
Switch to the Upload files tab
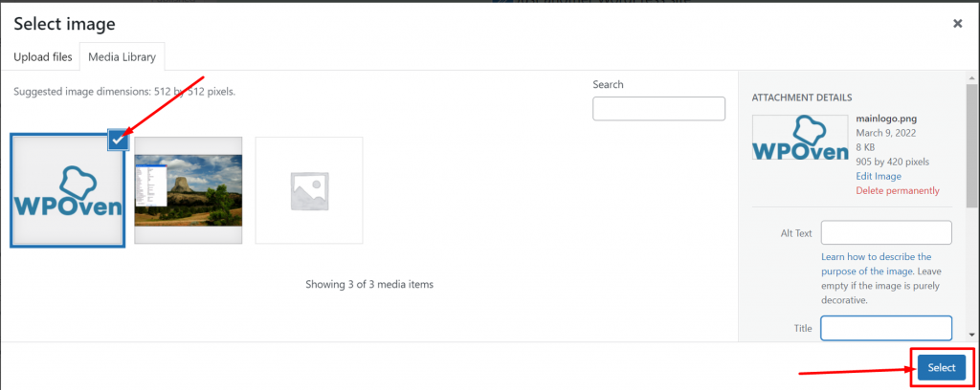point(43,57)
